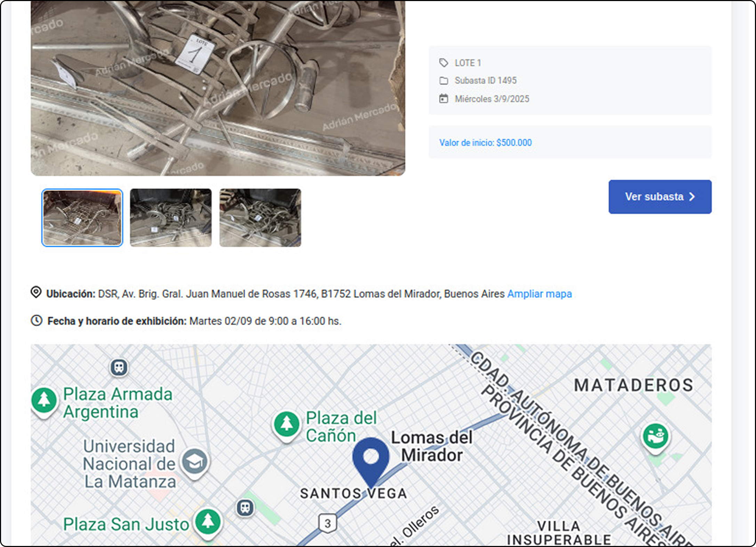Viewport: 756px width, 547px height.
Task: Click the LOTE 1 tag icon
Action: pos(443,63)
